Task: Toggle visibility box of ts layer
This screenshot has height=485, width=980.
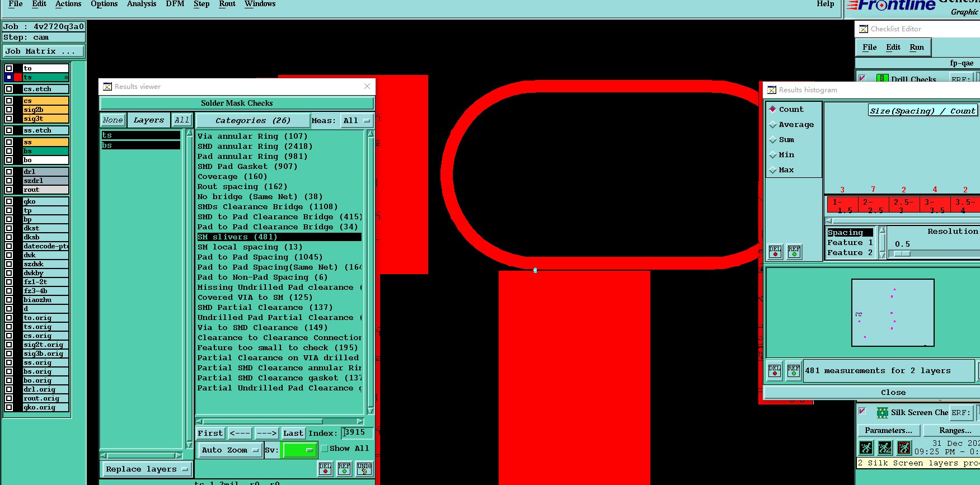Action: coord(9,77)
